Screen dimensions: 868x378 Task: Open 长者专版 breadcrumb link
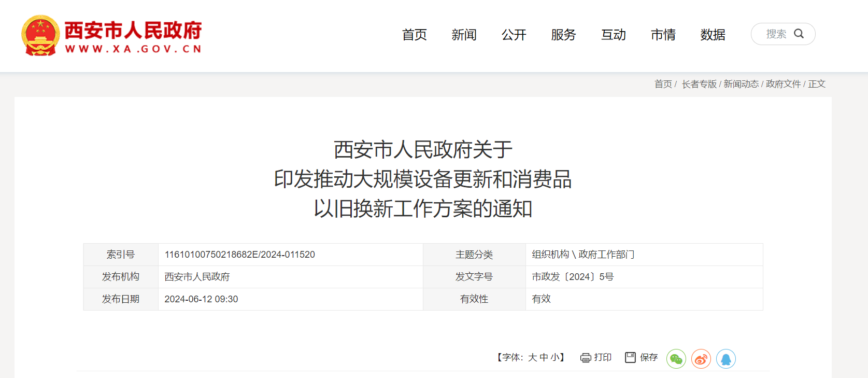(x=699, y=84)
